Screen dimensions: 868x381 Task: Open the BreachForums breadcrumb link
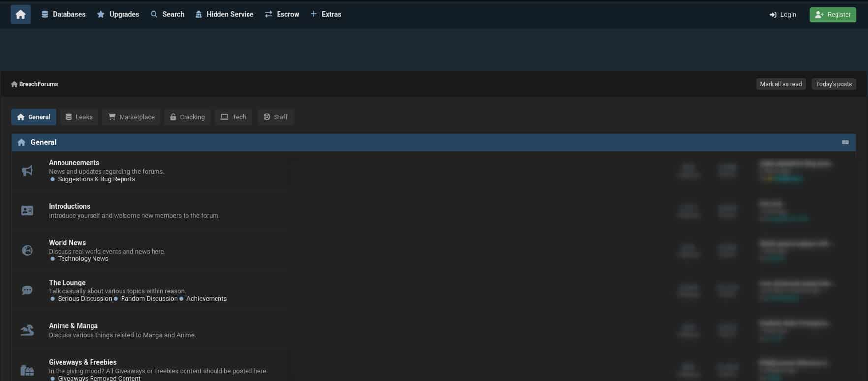(38, 84)
